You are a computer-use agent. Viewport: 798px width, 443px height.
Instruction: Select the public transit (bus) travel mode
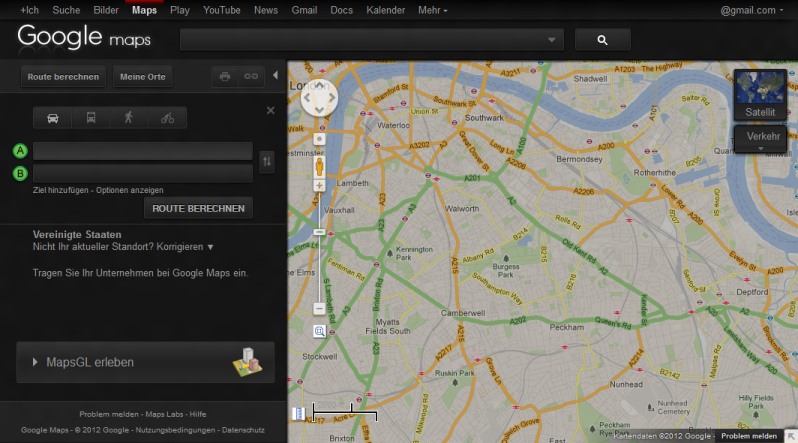tap(91, 118)
